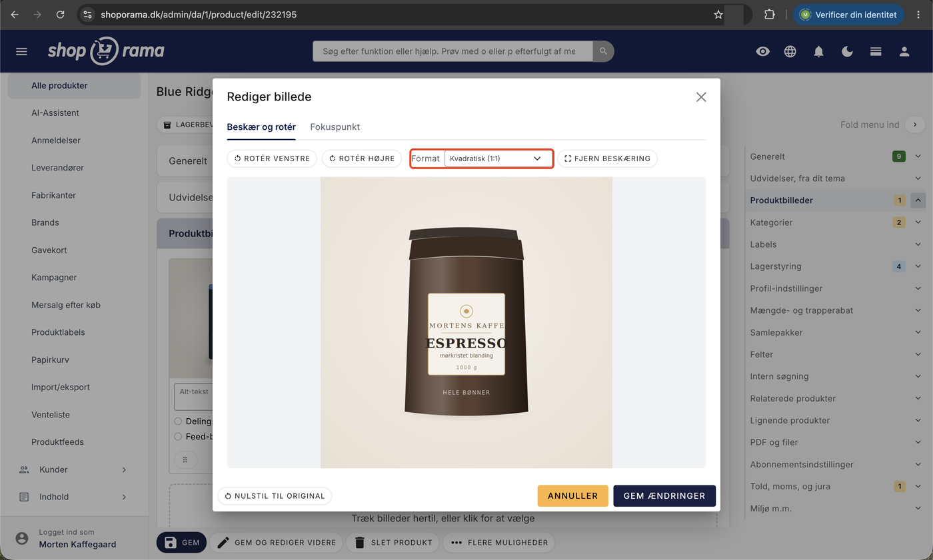This screenshot has width=933, height=560.
Task: Open the globe language icon
Action: (790, 51)
